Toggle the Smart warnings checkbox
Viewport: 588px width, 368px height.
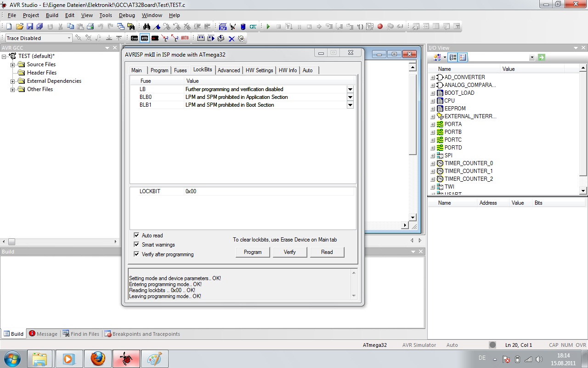[x=136, y=245]
